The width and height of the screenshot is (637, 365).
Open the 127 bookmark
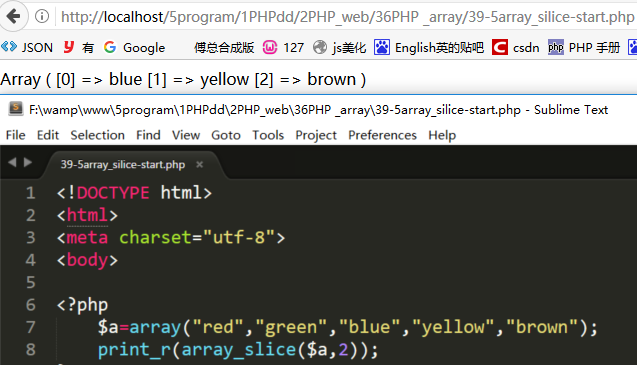point(293,48)
